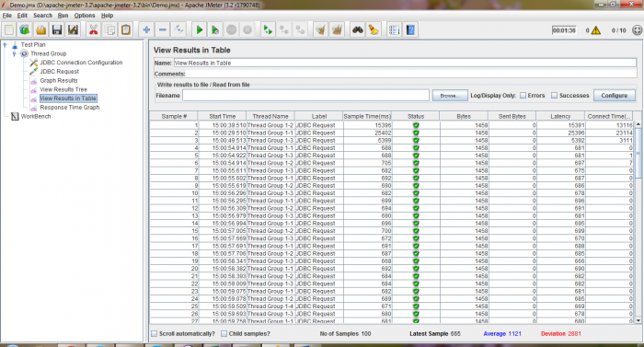Expand all nodes with plus icon

[x=146, y=30]
